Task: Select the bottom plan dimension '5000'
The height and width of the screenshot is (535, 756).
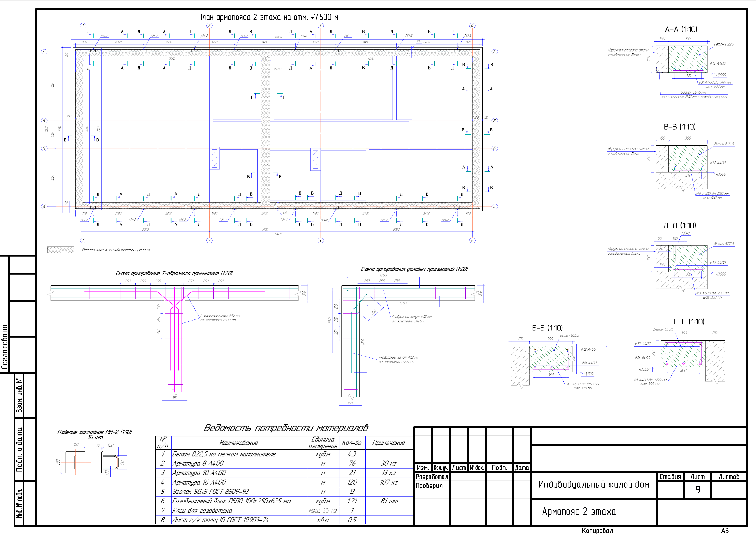Action: [x=145, y=229]
